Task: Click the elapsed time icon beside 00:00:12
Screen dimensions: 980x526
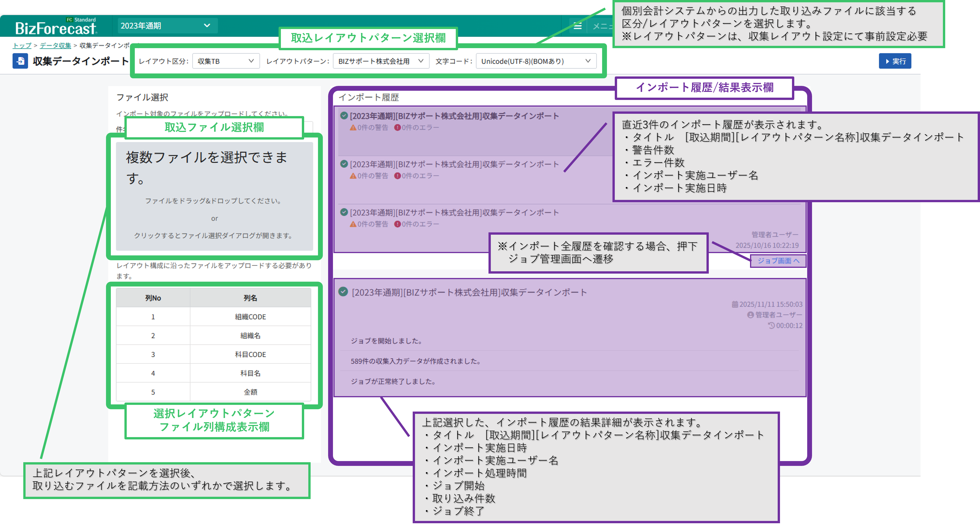Action: [771, 326]
